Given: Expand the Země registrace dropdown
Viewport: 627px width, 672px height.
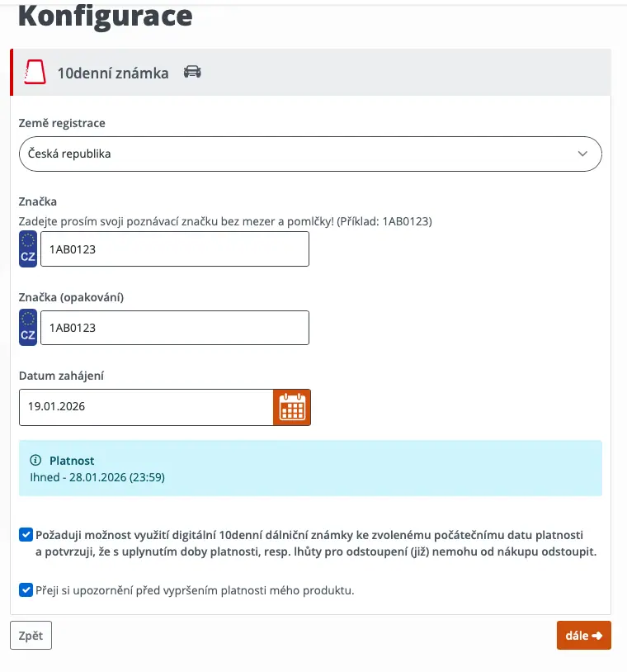Looking at the screenshot, I should pos(310,154).
